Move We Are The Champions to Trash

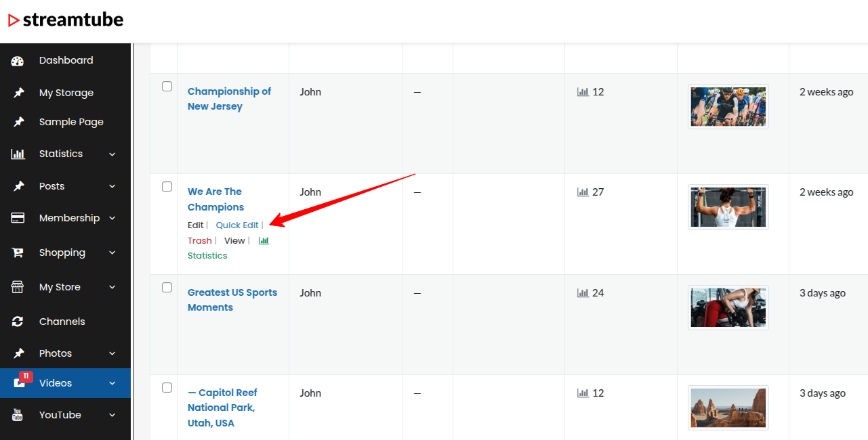[199, 241]
